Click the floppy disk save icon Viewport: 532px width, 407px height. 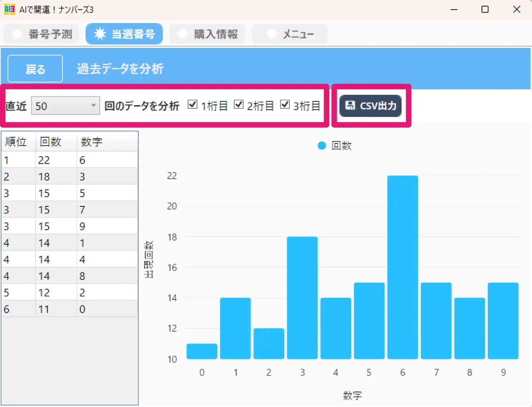point(350,105)
